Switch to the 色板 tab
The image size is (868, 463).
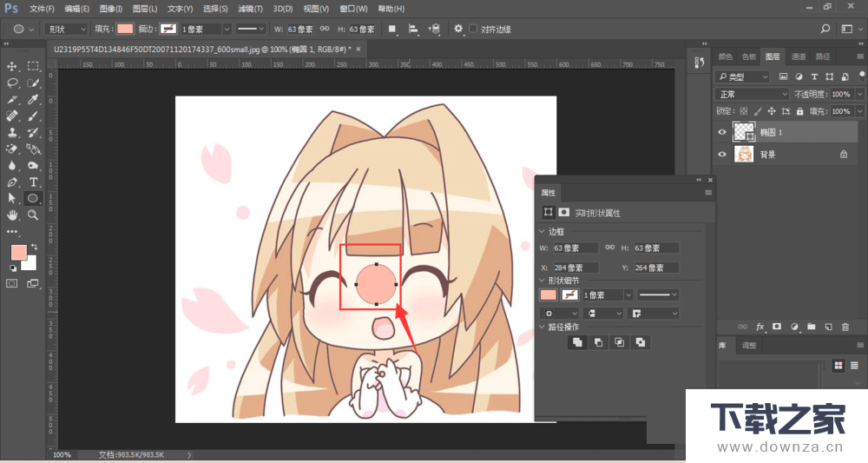click(749, 56)
